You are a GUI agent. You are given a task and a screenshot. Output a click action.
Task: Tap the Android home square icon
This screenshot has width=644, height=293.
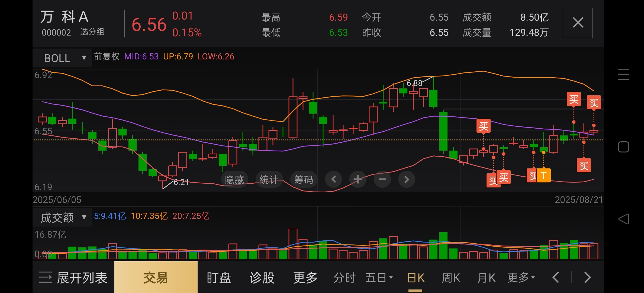[x=623, y=147]
